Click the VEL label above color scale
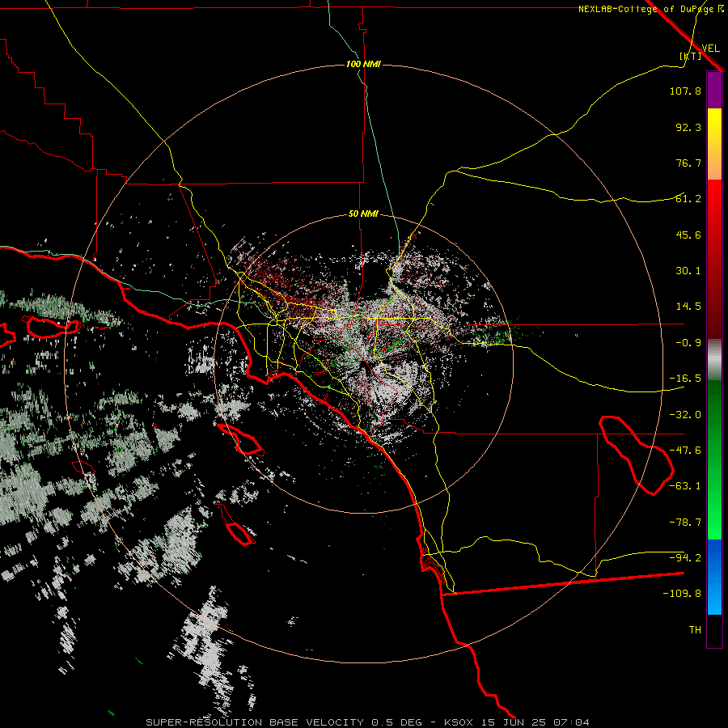The height and width of the screenshot is (728, 728). pos(710,49)
